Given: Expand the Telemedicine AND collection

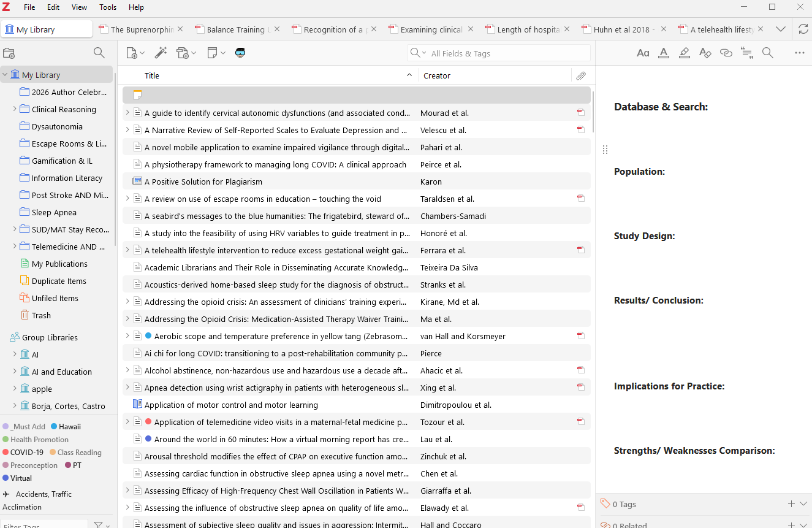Looking at the screenshot, I should (15, 247).
